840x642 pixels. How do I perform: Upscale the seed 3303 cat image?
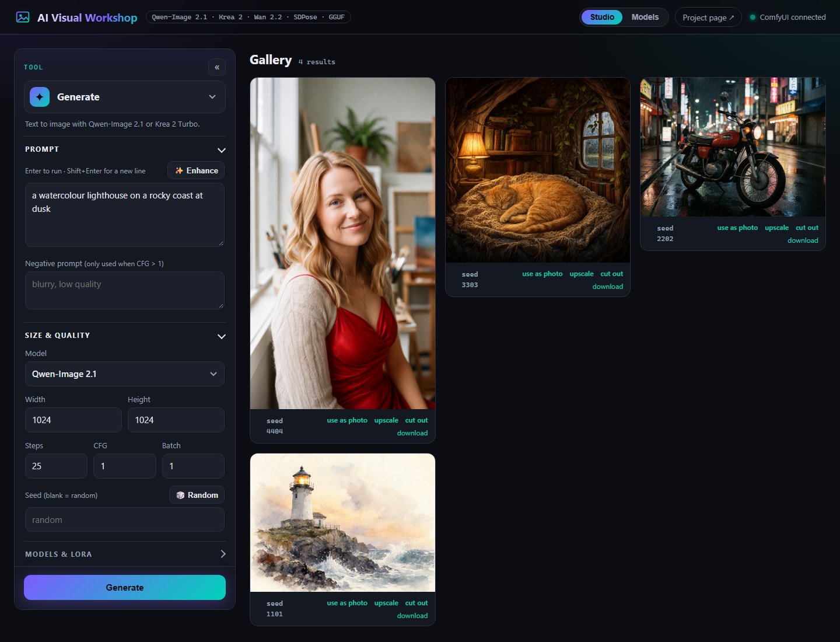pos(582,274)
